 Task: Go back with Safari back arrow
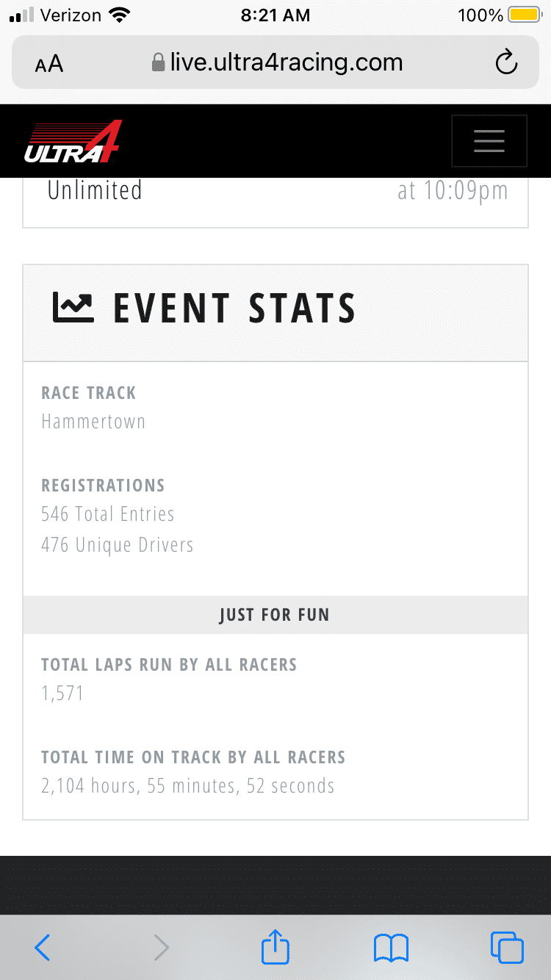[x=43, y=948]
